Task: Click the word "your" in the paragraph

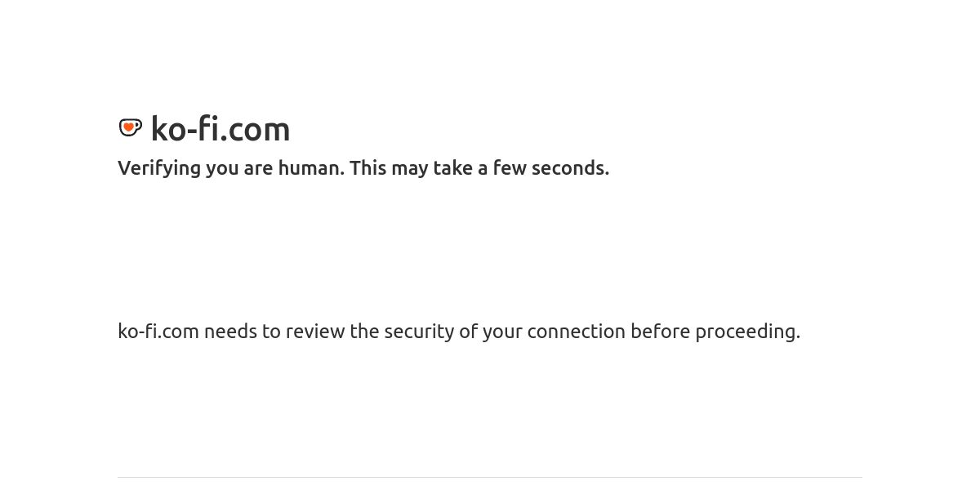Action: click(x=502, y=332)
